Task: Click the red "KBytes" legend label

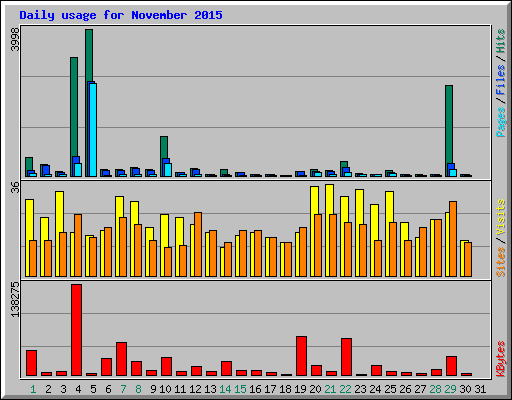Action: (501, 359)
